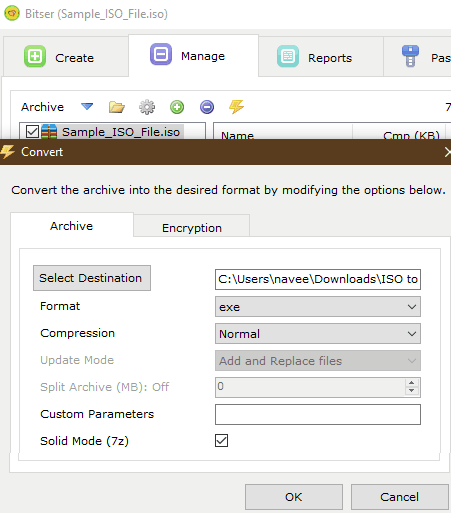This screenshot has height=513, width=451.
Task: Click the Split Archive size field
Action: (x=310, y=387)
